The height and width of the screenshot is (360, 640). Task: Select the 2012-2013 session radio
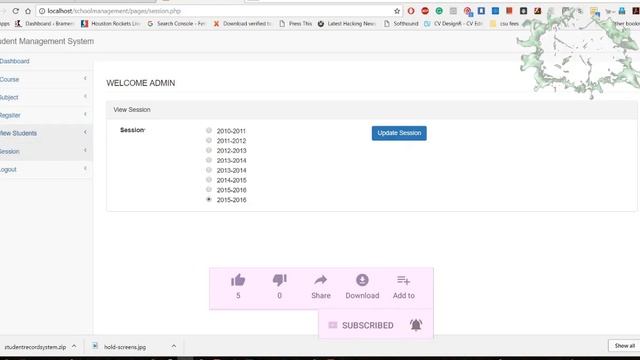click(x=209, y=150)
